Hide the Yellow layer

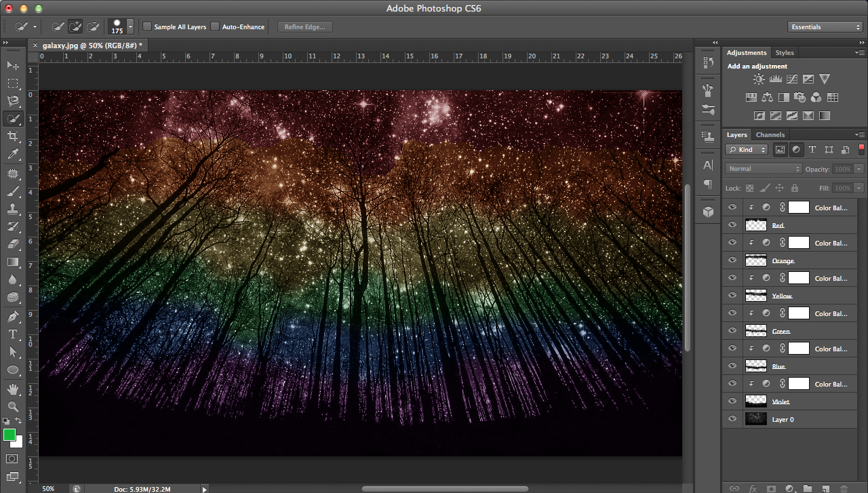tap(732, 296)
